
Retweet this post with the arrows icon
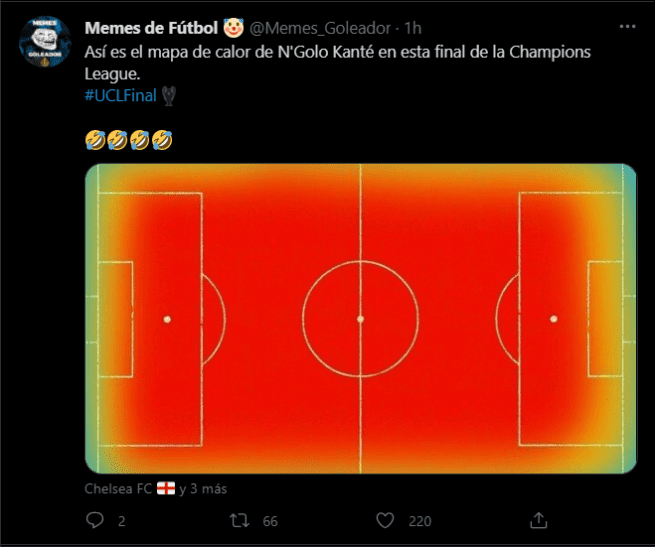click(240, 520)
